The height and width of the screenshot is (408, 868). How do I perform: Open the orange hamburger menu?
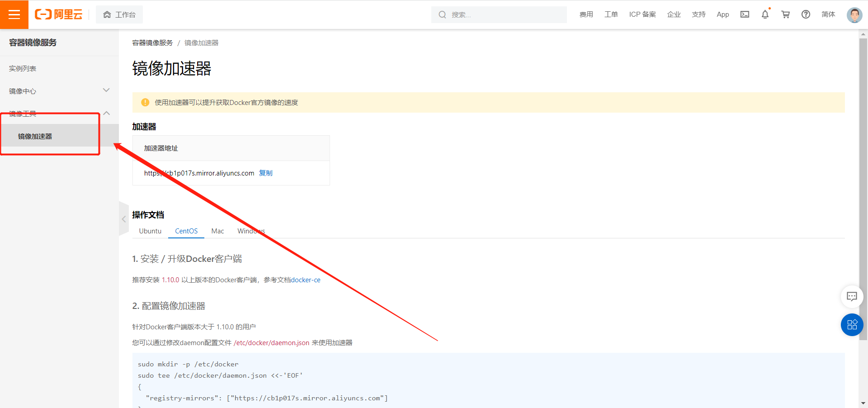[14, 14]
